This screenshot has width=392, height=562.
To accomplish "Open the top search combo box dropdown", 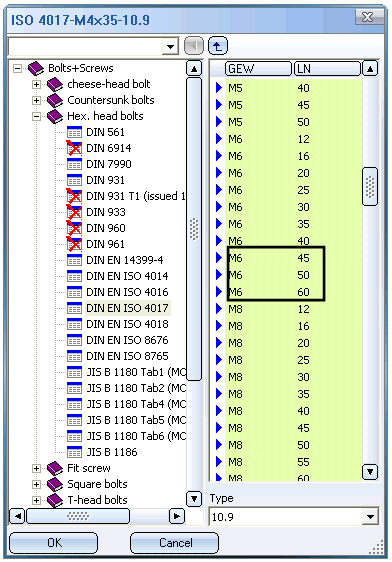I will point(170,46).
